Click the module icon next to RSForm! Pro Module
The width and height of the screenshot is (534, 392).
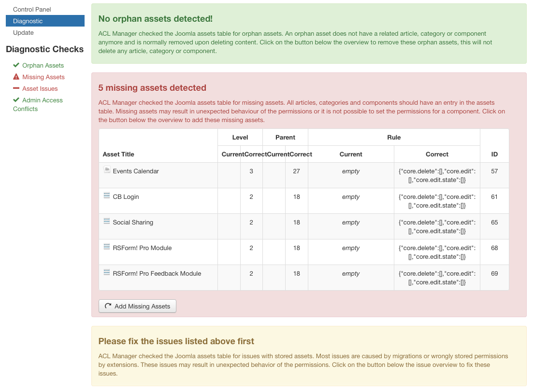[107, 247]
